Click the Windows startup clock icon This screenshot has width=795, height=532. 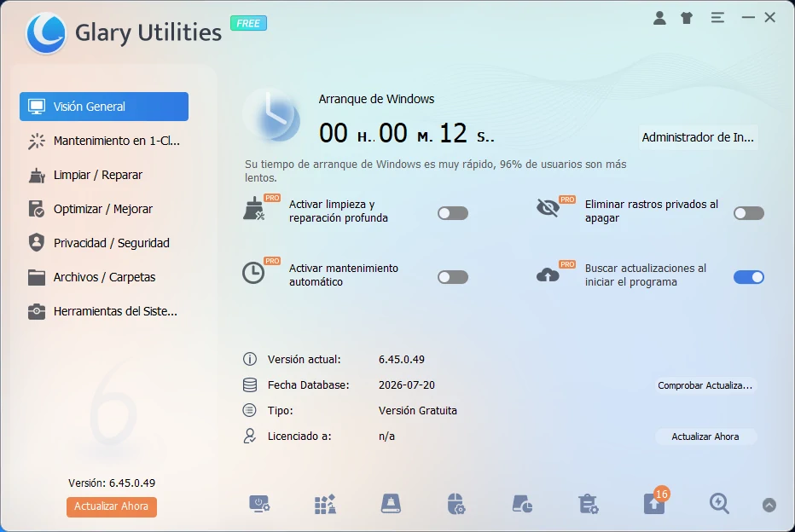(x=272, y=116)
